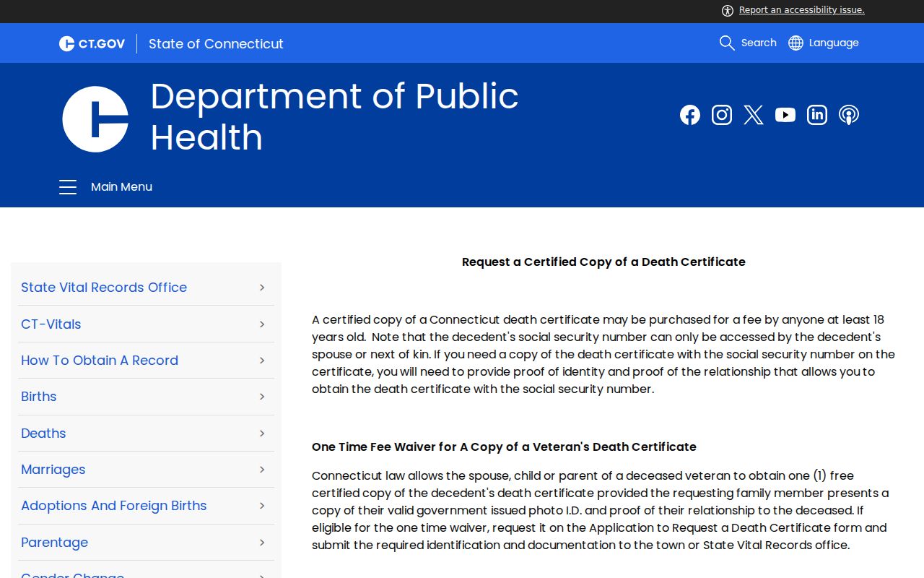Click the CT.GOV logo

pyautogui.click(x=92, y=43)
